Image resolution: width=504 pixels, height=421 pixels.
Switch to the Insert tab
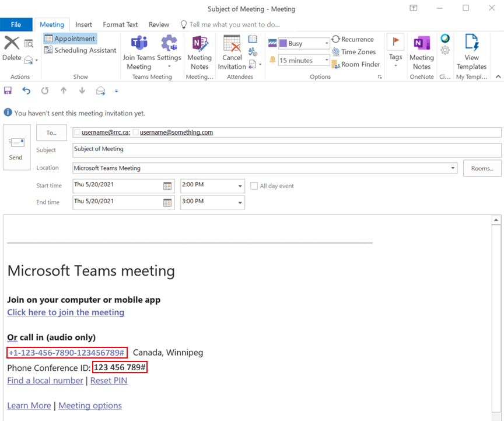(83, 25)
